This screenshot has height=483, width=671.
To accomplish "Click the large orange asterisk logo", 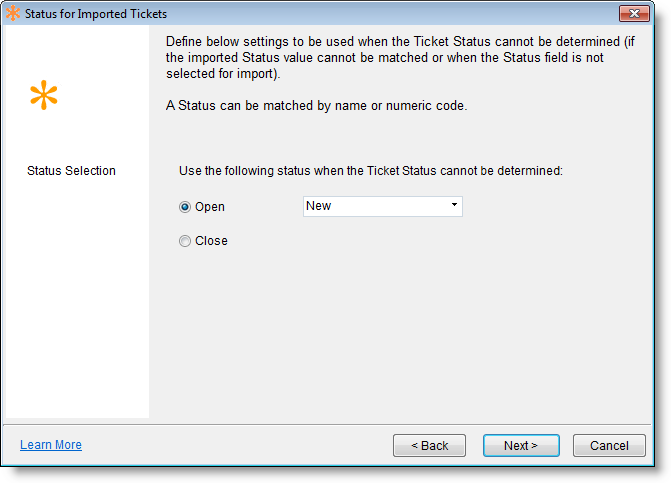I will coord(44,96).
